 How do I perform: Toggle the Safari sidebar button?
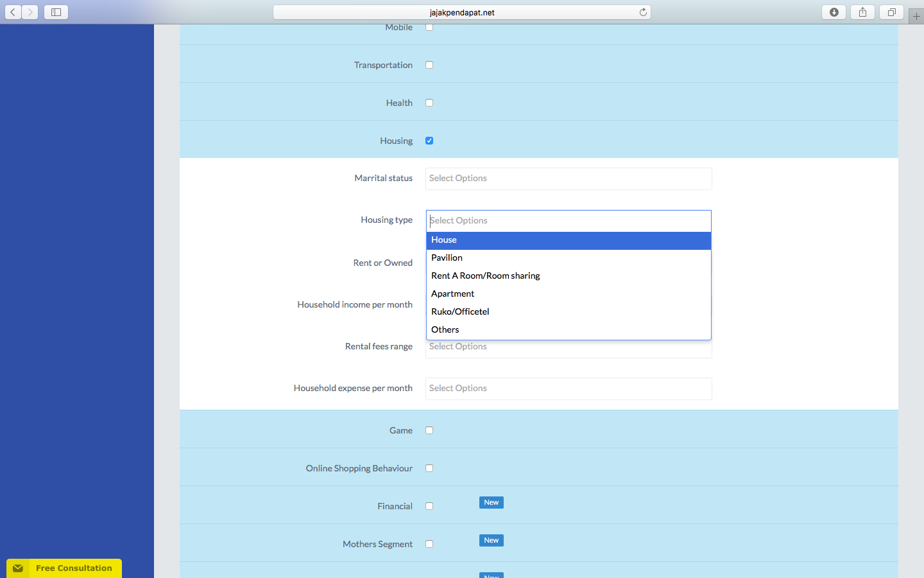[x=56, y=12]
